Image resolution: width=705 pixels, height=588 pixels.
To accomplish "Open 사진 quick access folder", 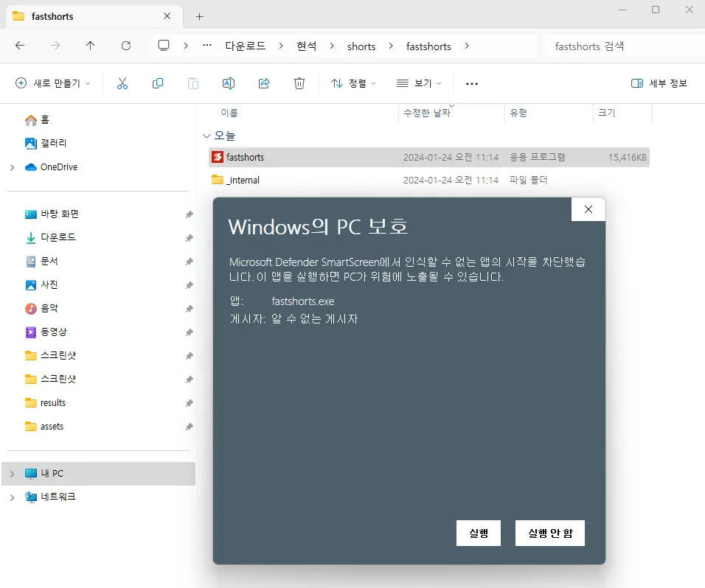I will [41, 285].
